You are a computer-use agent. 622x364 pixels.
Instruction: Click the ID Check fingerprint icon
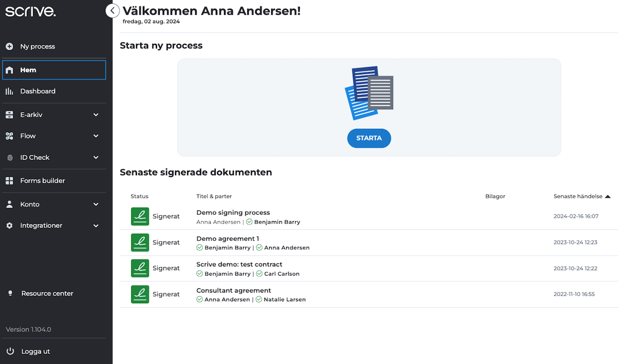point(10,157)
